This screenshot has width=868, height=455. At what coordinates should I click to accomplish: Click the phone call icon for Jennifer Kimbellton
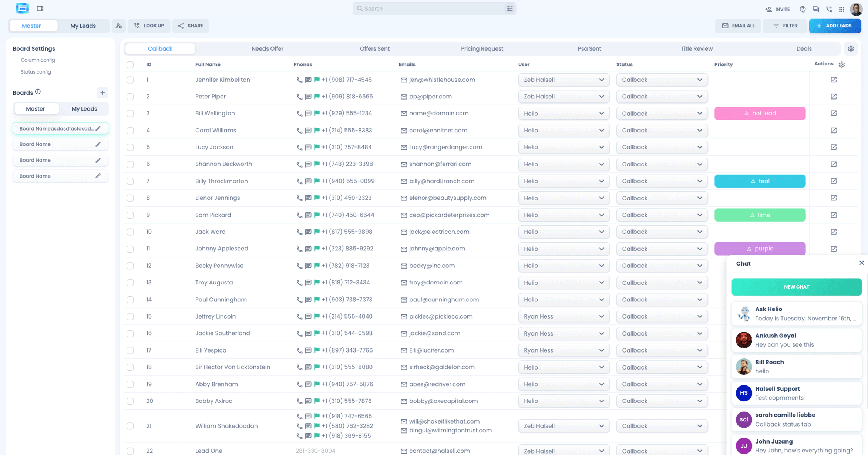(x=299, y=80)
